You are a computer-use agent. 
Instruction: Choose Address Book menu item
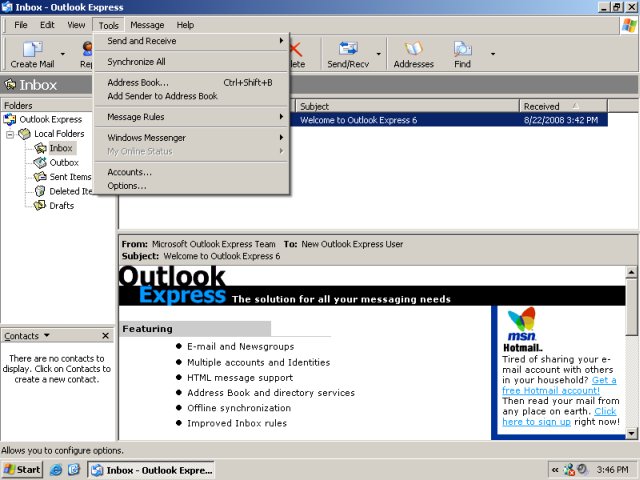(x=192, y=82)
